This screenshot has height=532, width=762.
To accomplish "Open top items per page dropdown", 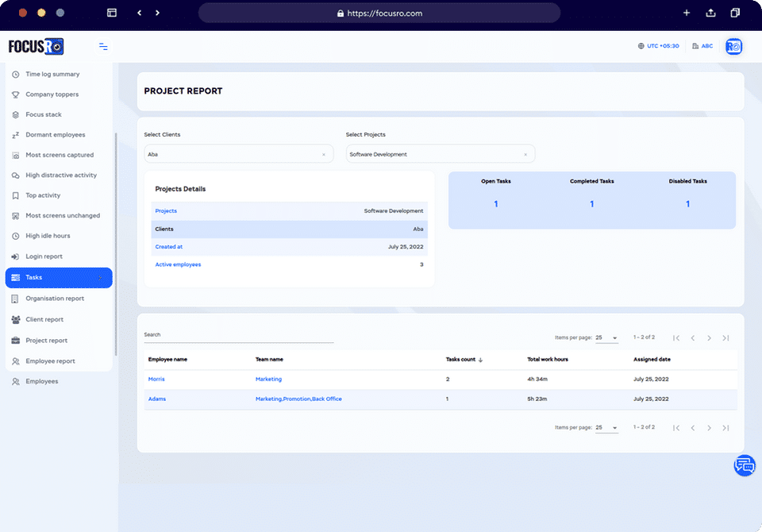I will point(606,338).
